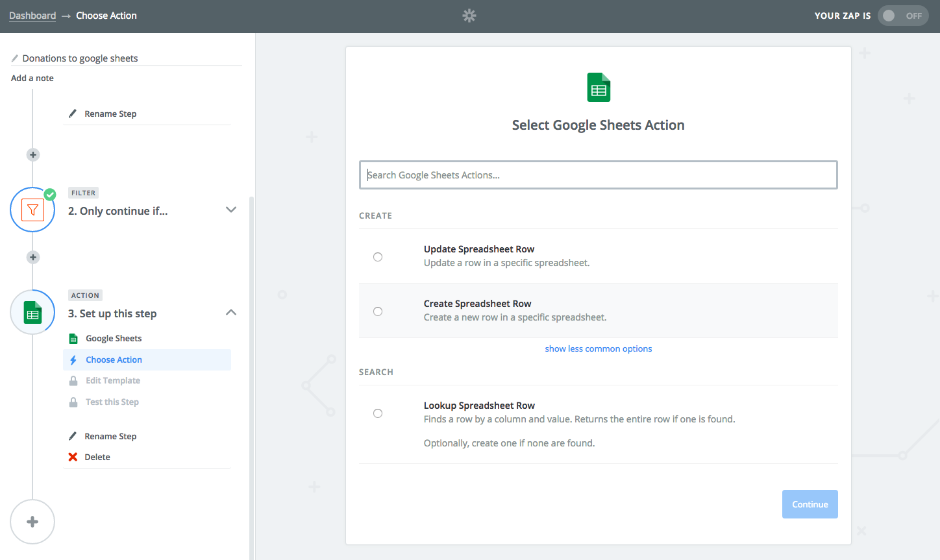This screenshot has width=940, height=560.
Task: Click the lock icon beside Edit Template
Action: click(73, 381)
